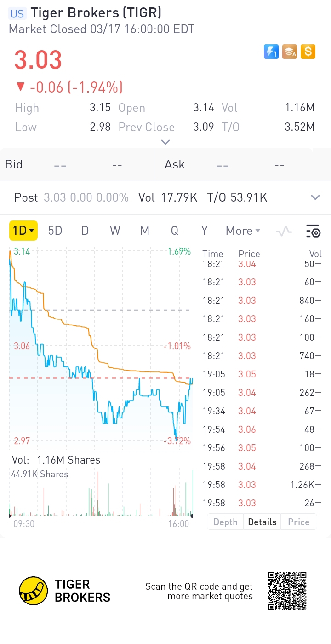Switch to the 5D chart tab
Viewport: 331px width, 644px height.
point(55,231)
